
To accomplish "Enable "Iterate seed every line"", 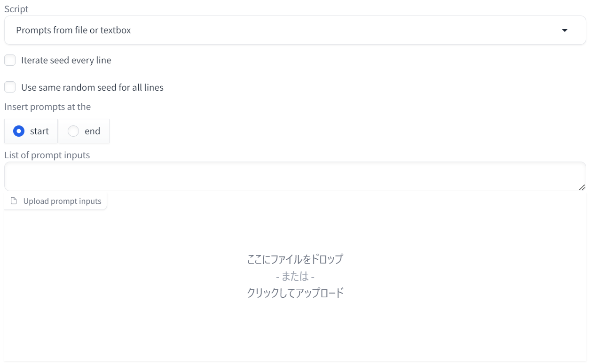I will [9, 60].
